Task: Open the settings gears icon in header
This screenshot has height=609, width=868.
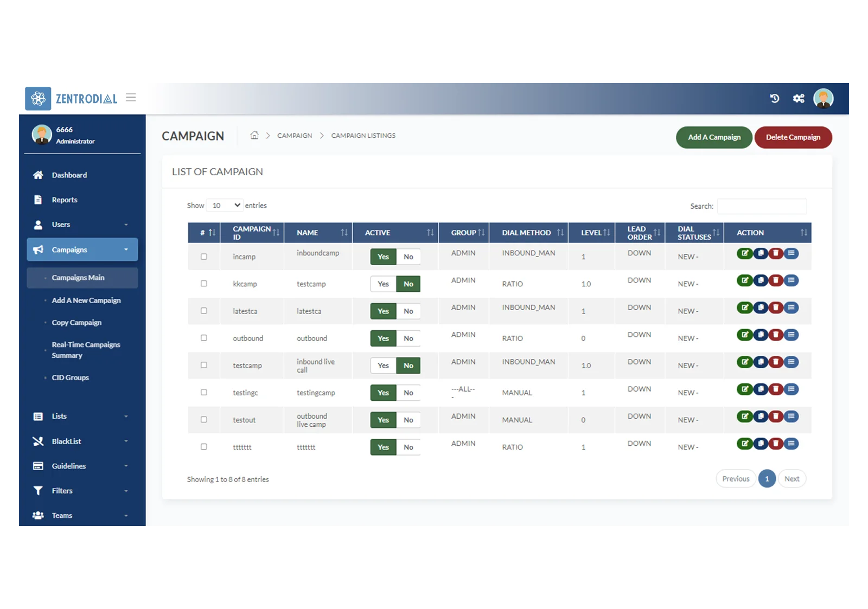Action: (x=799, y=98)
